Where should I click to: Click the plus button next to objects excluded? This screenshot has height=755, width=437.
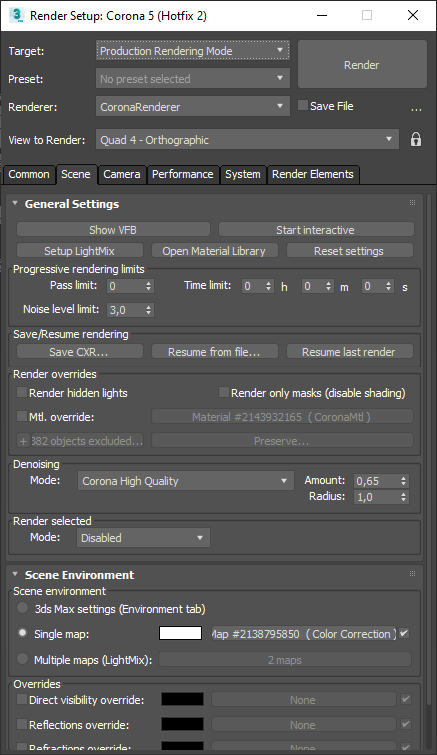(23, 441)
